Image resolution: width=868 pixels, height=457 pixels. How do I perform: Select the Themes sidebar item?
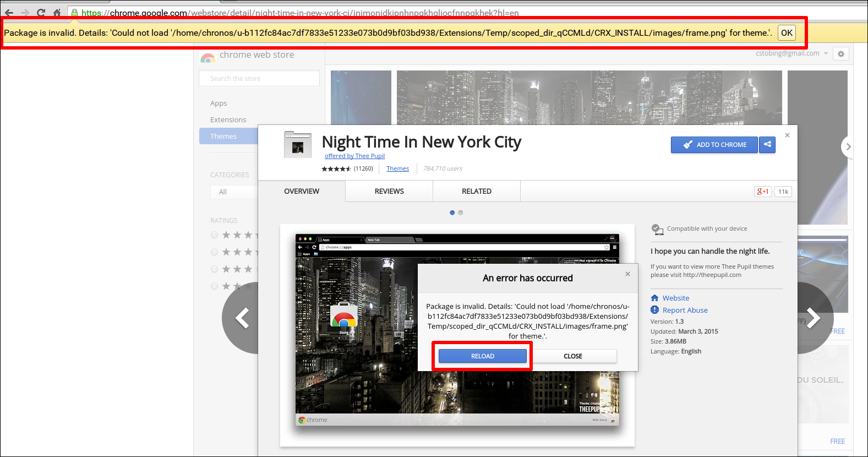pyautogui.click(x=228, y=136)
